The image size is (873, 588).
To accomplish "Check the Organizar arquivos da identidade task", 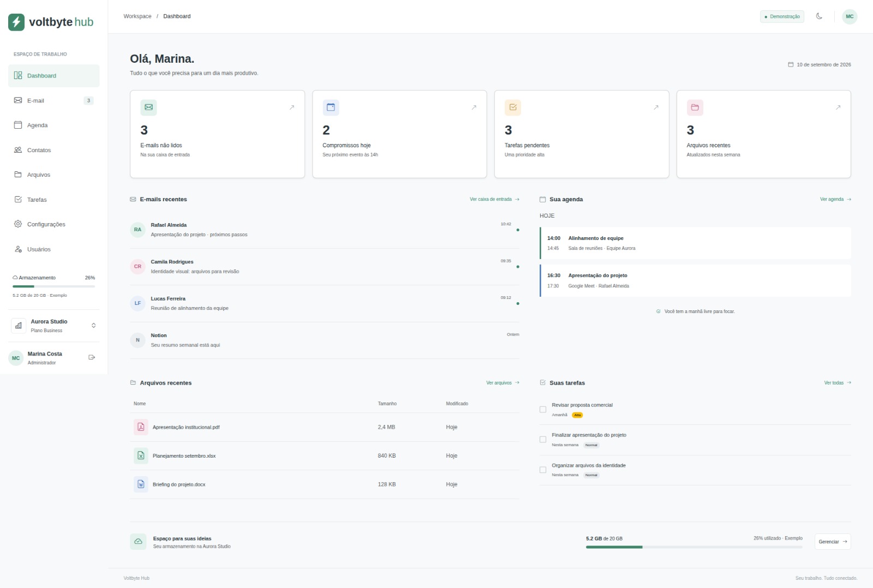I will click(543, 470).
